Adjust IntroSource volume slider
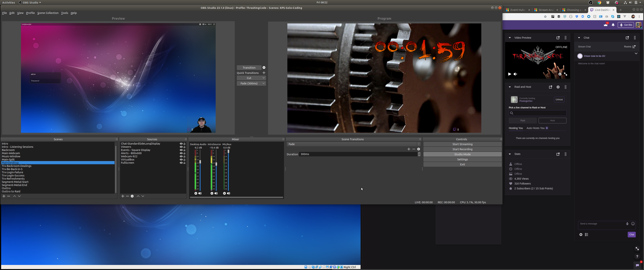644x270 pixels. [x=216, y=164]
